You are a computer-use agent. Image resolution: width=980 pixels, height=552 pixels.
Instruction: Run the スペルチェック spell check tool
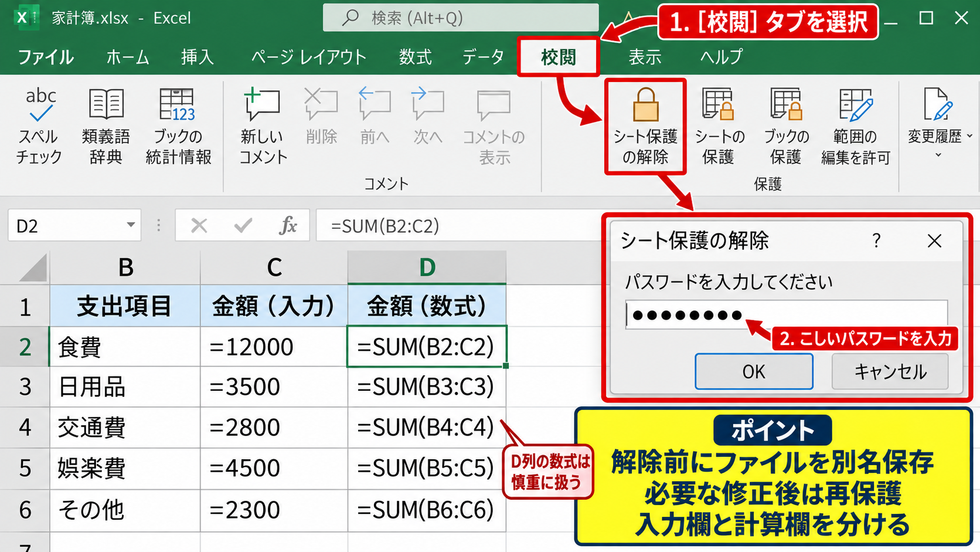tap(39, 126)
